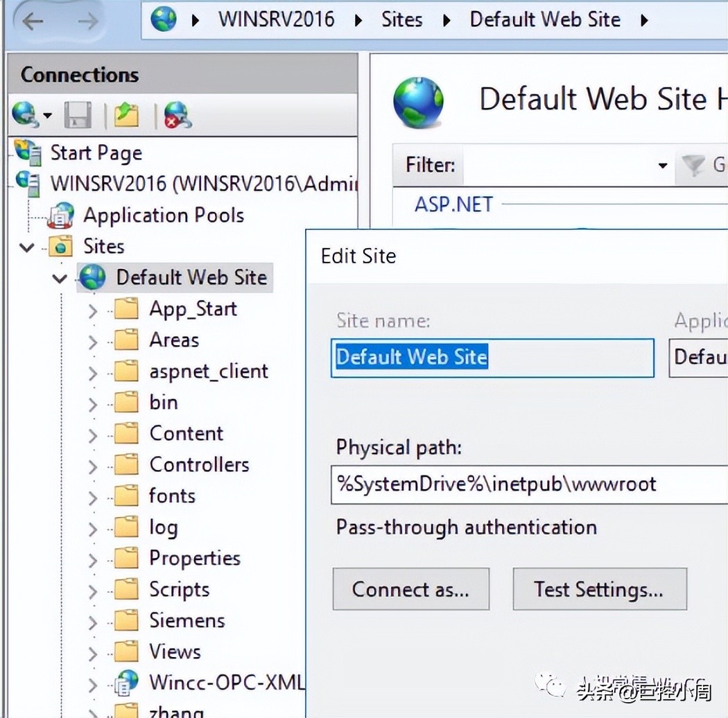The image size is (728, 718).
Task: Click the large globe beside Default Web Site heading
Action: coord(418,102)
